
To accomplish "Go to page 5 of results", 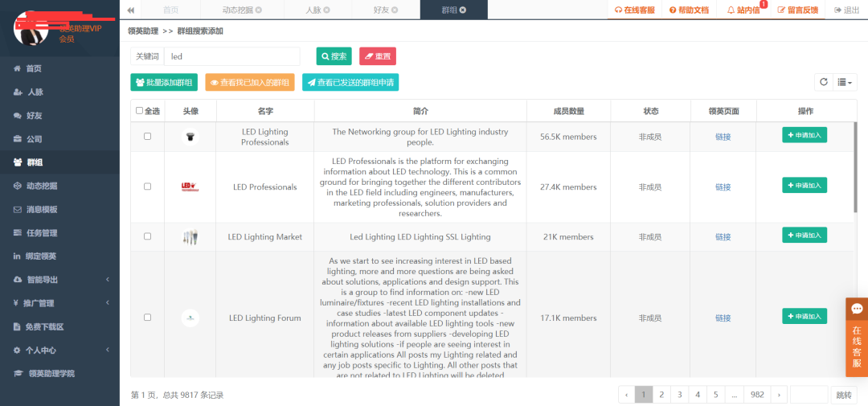I will [x=716, y=395].
